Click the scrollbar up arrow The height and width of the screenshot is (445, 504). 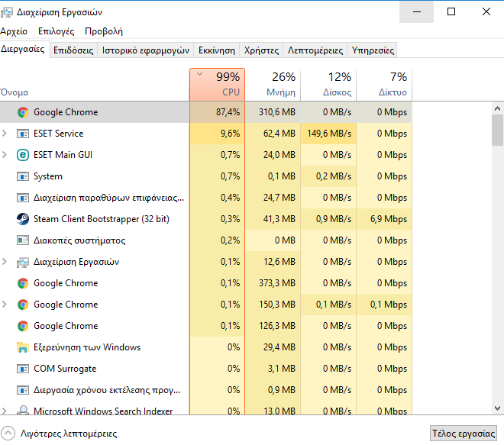coord(497,108)
